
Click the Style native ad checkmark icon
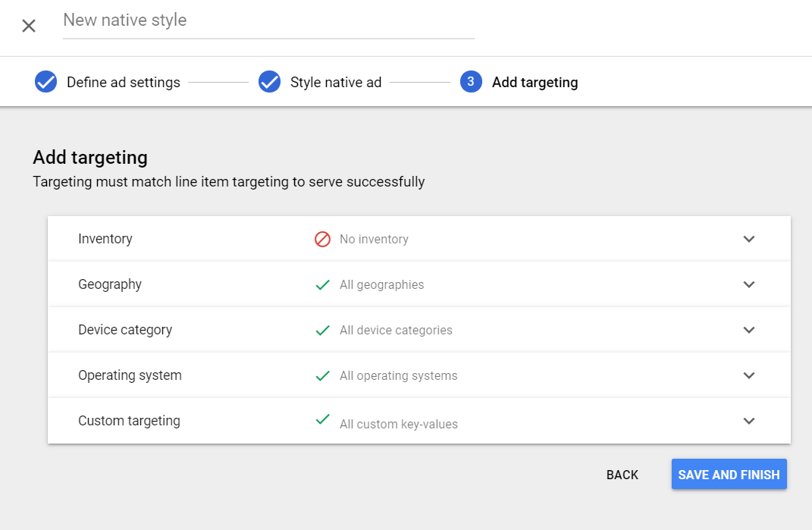pos(270,82)
